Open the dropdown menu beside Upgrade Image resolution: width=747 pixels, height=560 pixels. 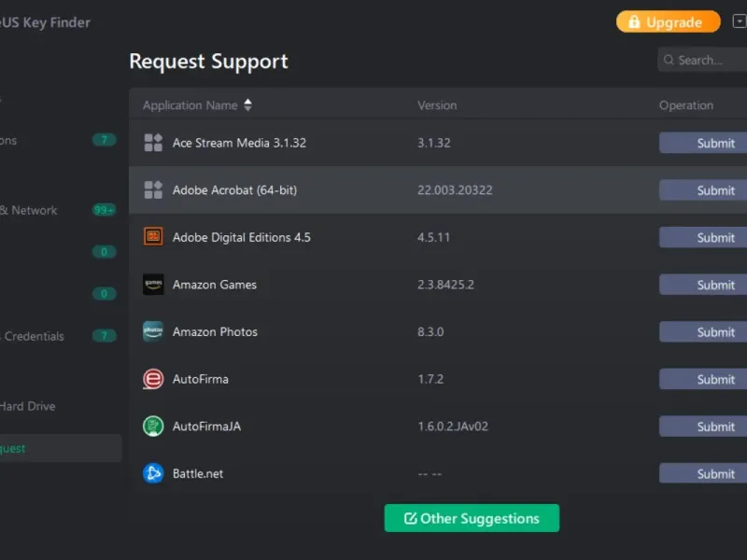click(x=739, y=21)
